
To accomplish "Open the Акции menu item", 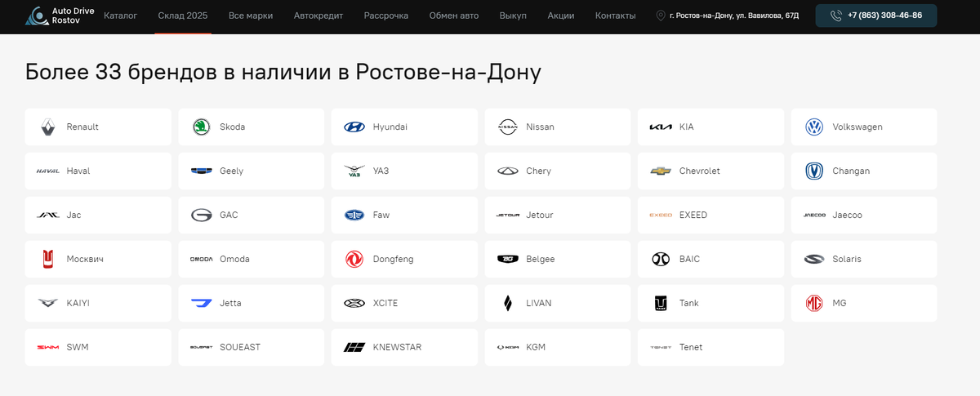I will pyautogui.click(x=561, y=16).
